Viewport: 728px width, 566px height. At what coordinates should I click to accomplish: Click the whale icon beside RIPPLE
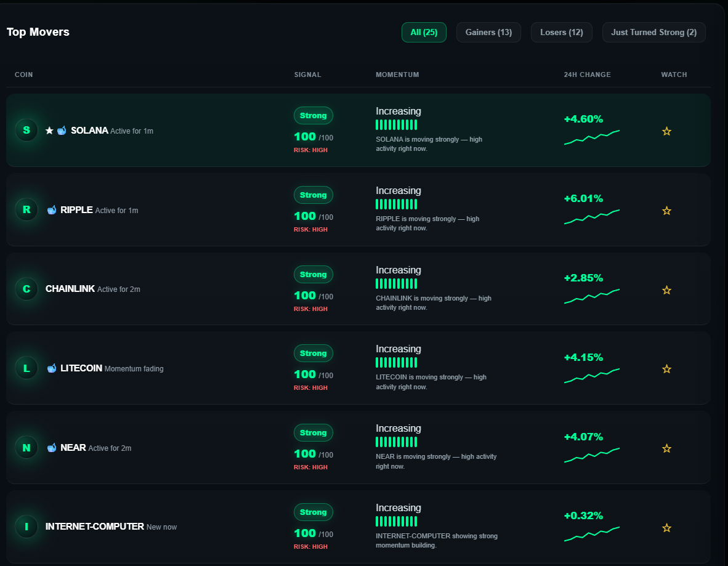point(52,210)
